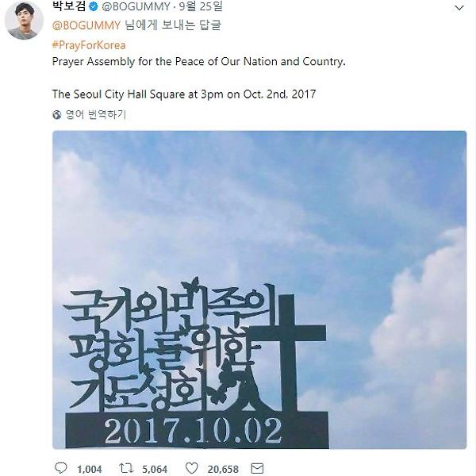Click the 5,064 retweets count
This screenshot has width=476, height=476.
pos(155,469)
